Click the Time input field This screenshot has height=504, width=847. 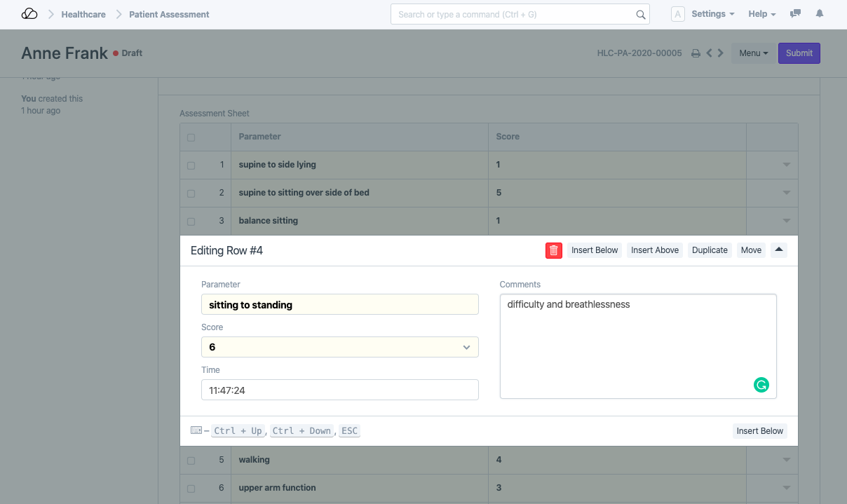(339, 390)
